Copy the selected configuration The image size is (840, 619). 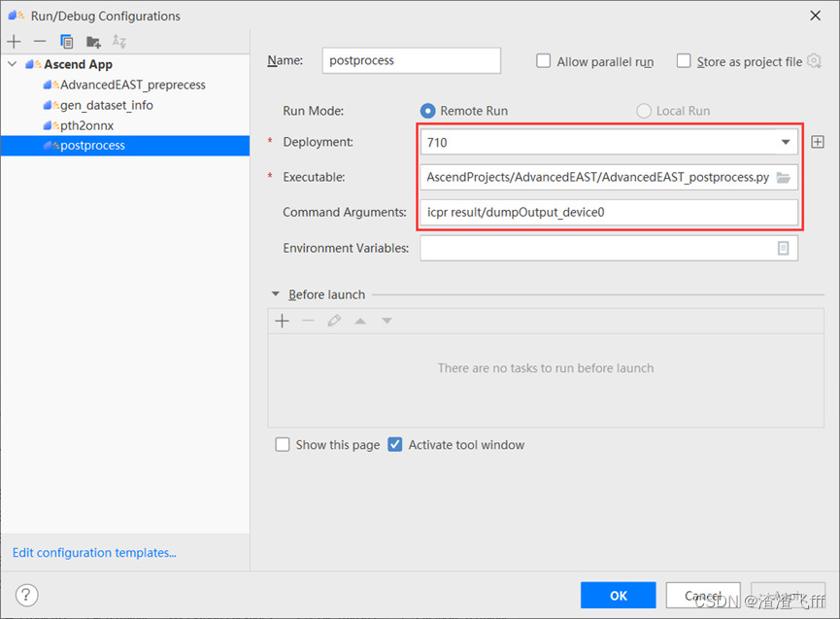pyautogui.click(x=66, y=41)
